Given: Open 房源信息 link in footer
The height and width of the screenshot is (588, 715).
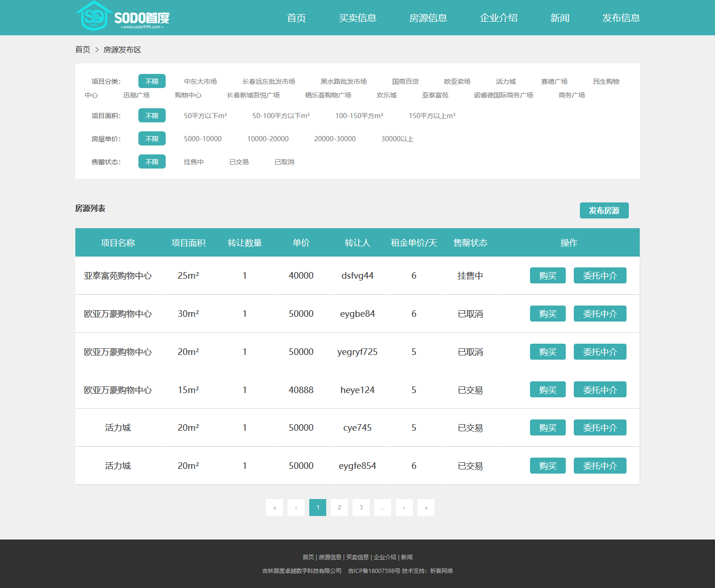Looking at the screenshot, I should (x=329, y=557).
